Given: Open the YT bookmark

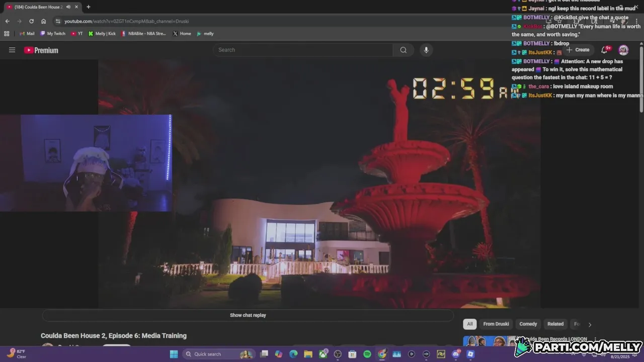Looking at the screenshot, I should [x=77, y=34].
